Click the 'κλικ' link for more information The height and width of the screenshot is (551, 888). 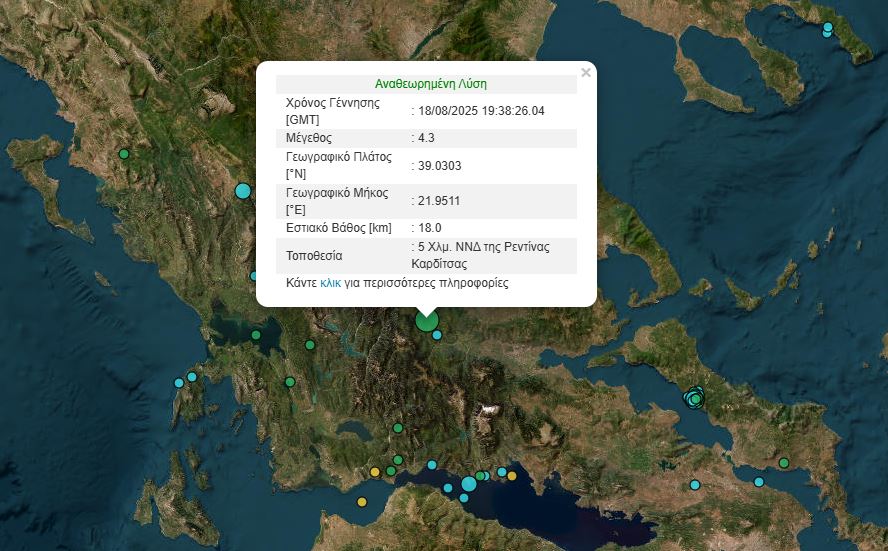tap(330, 284)
